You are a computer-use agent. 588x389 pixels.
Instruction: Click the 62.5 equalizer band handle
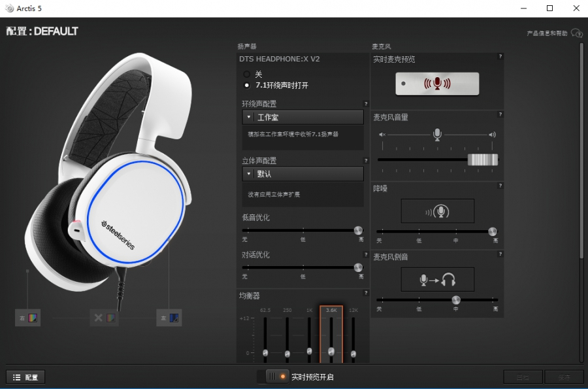[x=265, y=353]
